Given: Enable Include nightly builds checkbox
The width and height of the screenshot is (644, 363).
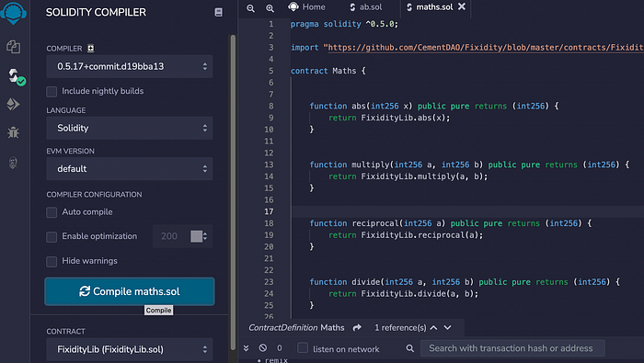Looking at the screenshot, I should click(x=52, y=92).
